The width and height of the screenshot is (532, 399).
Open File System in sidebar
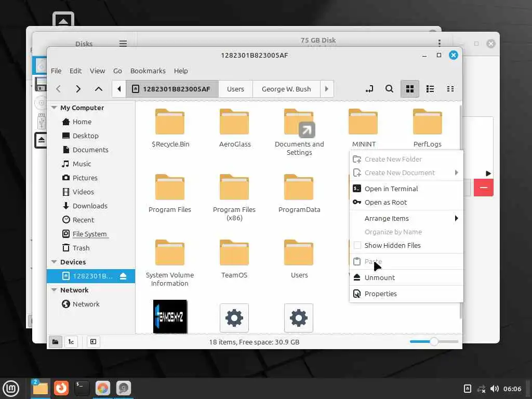(x=89, y=234)
